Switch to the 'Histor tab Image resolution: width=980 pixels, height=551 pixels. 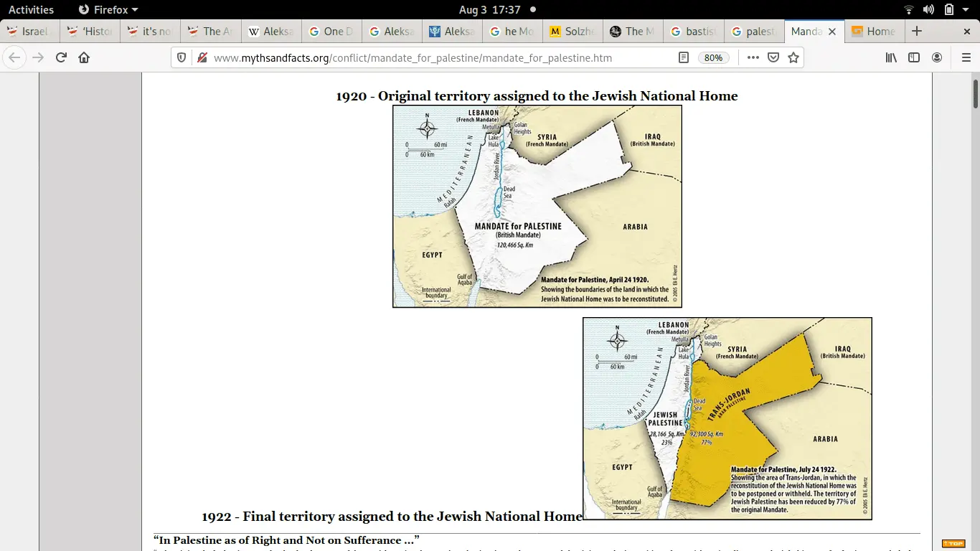click(x=90, y=32)
